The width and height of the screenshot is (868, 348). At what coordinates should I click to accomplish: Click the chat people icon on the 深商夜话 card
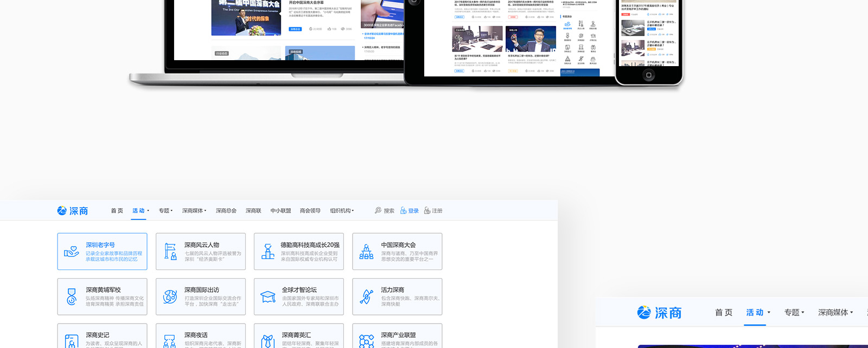coord(170,341)
